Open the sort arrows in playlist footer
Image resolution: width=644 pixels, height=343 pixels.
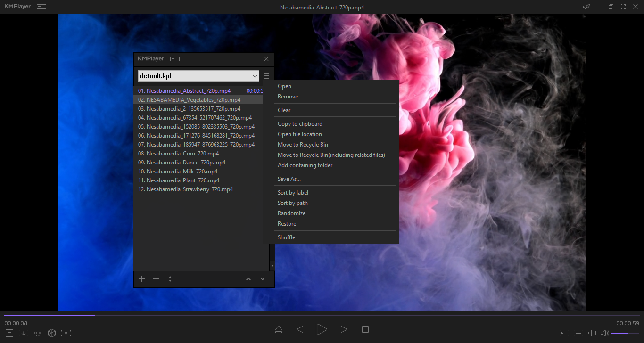pyautogui.click(x=170, y=279)
